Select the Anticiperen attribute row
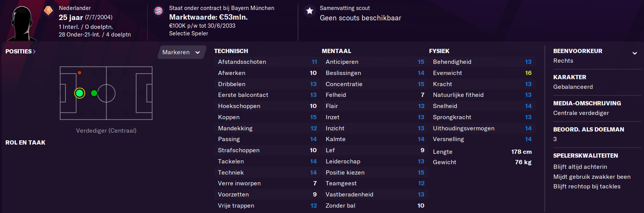The width and height of the screenshot is (644, 213). click(x=375, y=62)
